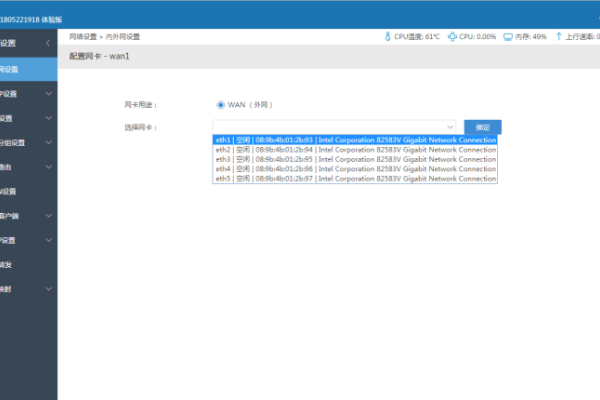Expand the 客户端 sidebar chevron
Viewport: 600px width, 400px height.
49,216
